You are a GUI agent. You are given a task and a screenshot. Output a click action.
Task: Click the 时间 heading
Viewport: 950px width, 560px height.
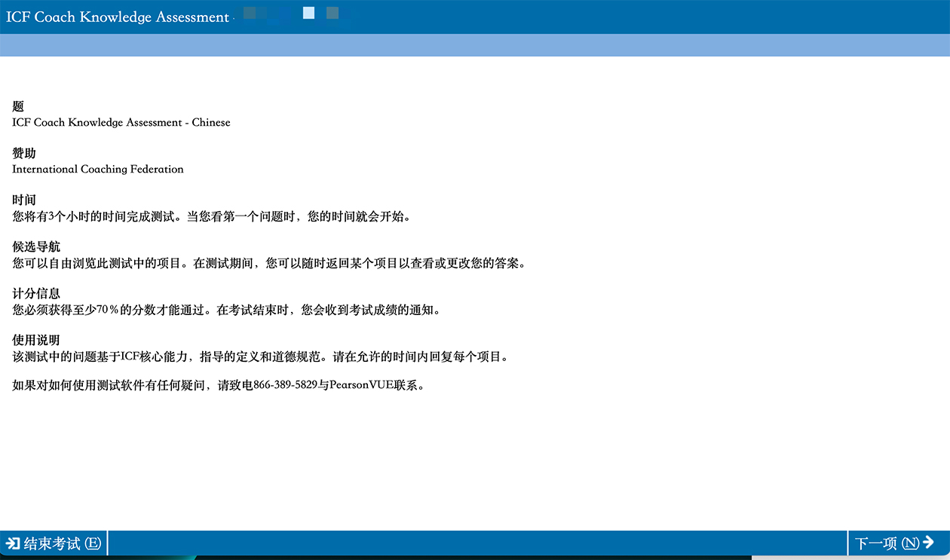tap(24, 200)
